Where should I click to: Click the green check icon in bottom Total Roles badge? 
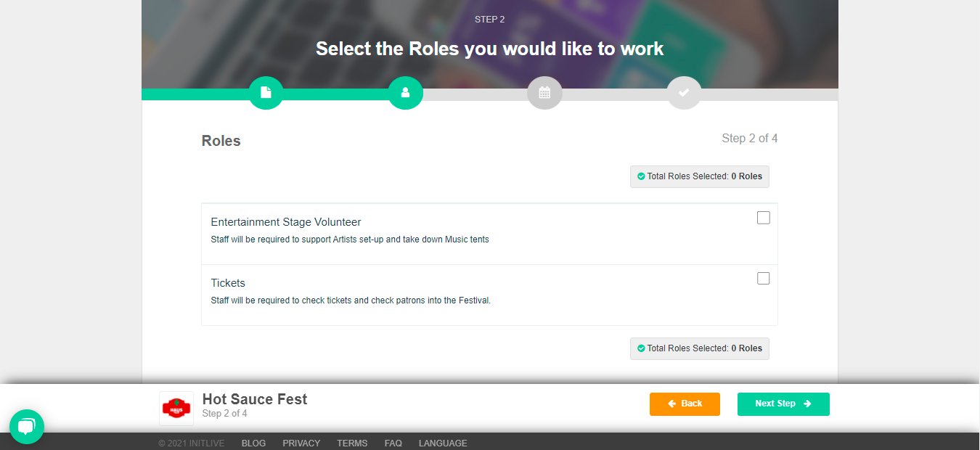641,348
